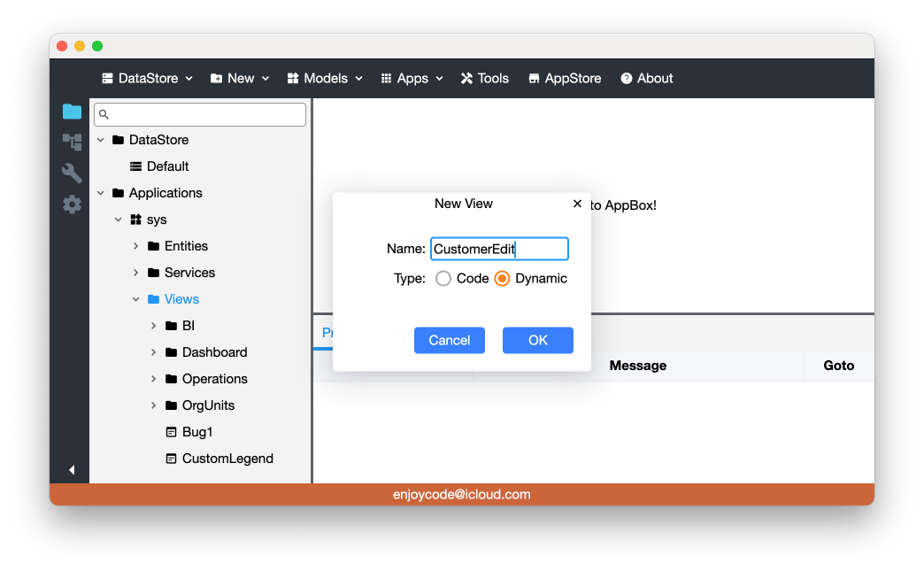Image resolution: width=924 pixels, height=571 pixels.
Task: Collapse the sys node chevron
Action: pyautogui.click(x=119, y=220)
